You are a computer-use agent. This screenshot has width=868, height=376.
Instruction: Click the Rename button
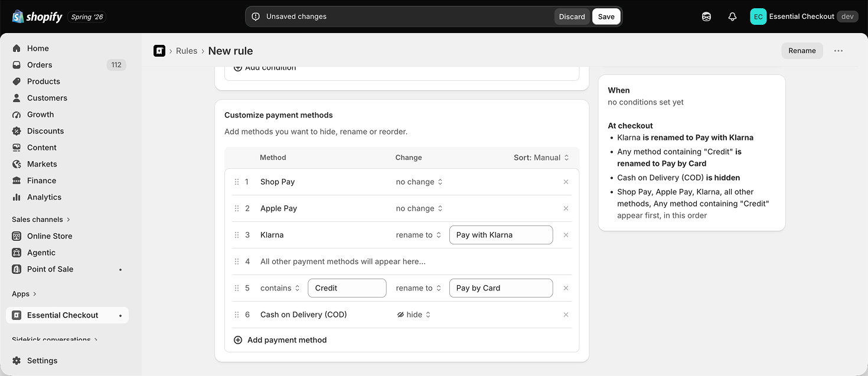(802, 51)
